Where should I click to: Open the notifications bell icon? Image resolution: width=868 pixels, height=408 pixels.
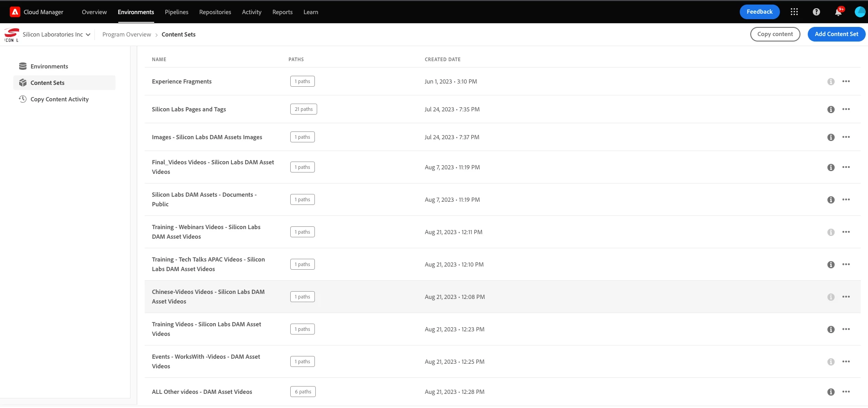pos(838,12)
